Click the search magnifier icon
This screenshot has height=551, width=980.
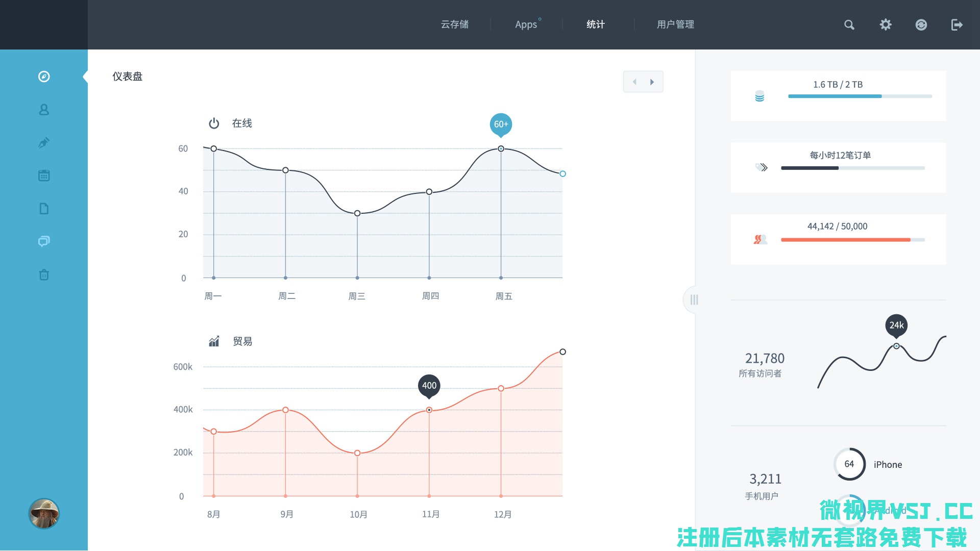[849, 24]
